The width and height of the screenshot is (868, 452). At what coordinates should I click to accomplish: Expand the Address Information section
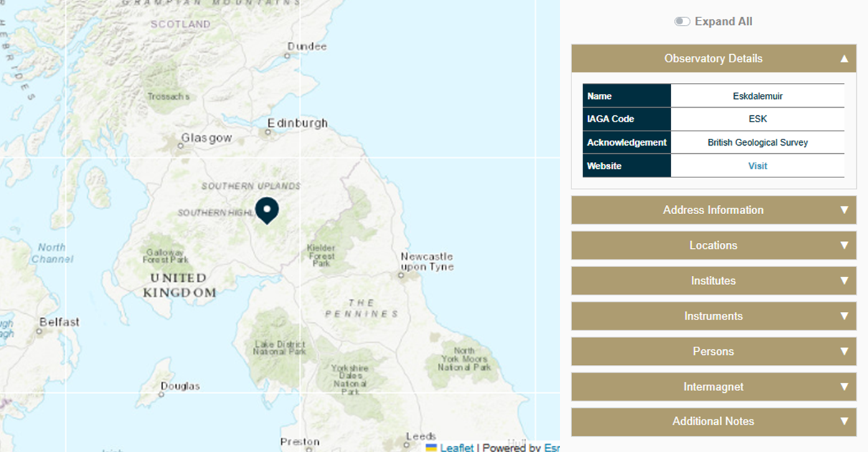(714, 210)
